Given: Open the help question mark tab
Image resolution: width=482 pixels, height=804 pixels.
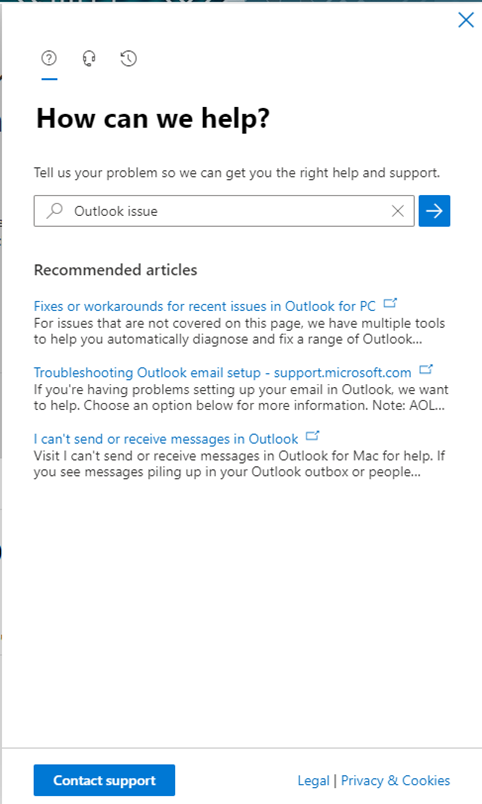Looking at the screenshot, I should click(x=49, y=58).
